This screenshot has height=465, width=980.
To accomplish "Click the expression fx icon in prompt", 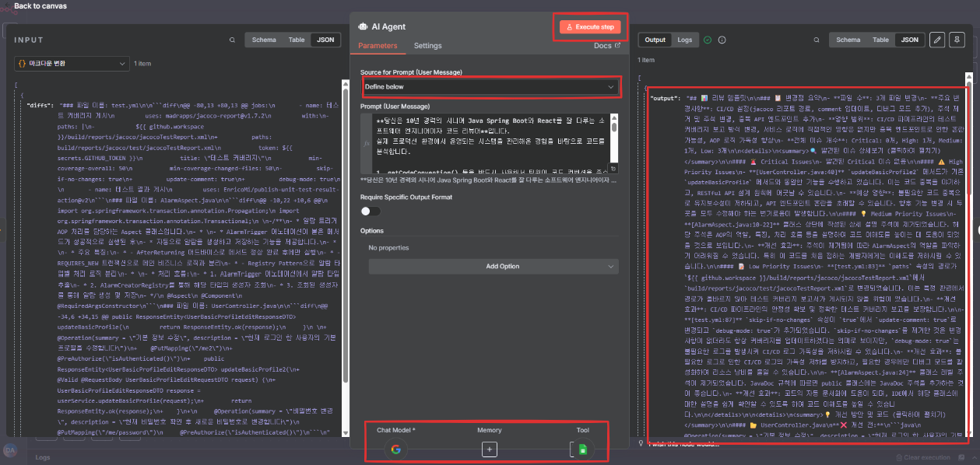I will coord(367,144).
